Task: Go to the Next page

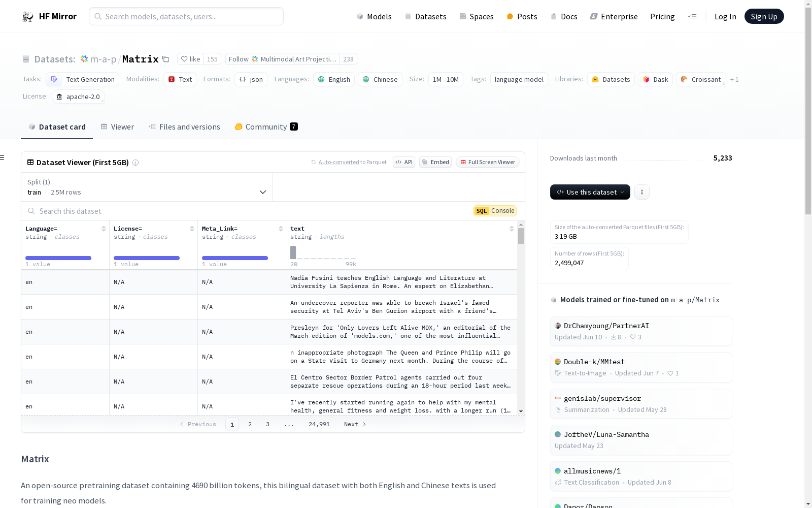Action: [355, 424]
